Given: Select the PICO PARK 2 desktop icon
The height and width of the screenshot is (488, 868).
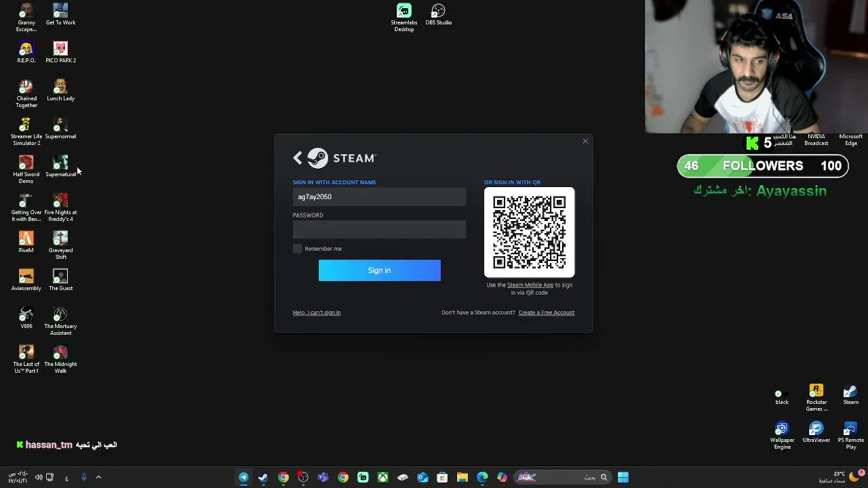Looking at the screenshot, I should 60,53.
